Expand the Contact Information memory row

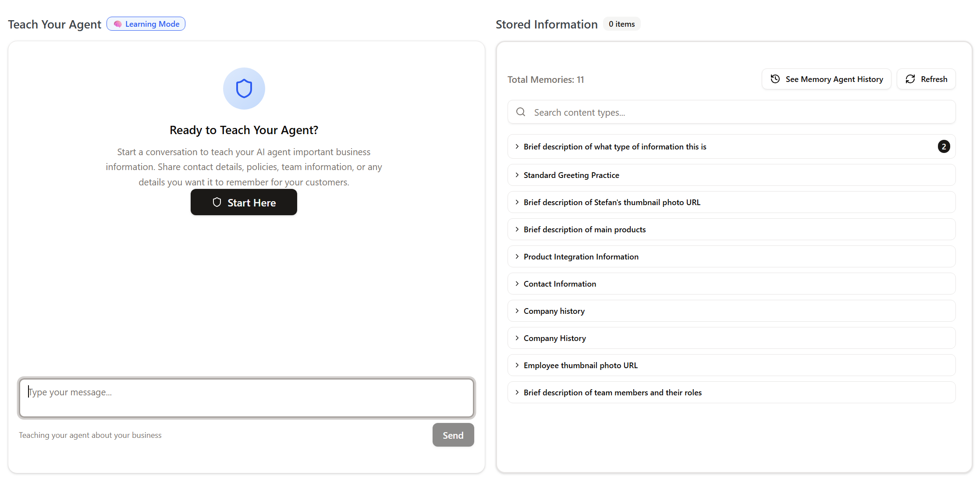point(560,284)
